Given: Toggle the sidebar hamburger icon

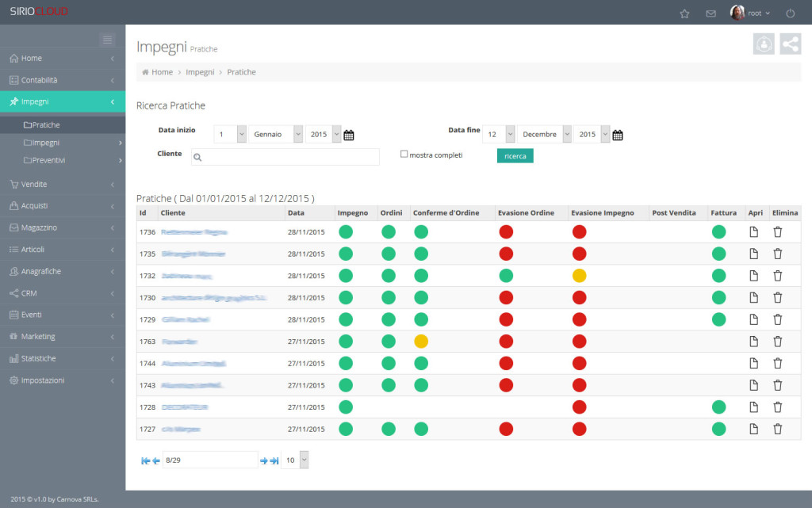Looking at the screenshot, I should [x=107, y=40].
